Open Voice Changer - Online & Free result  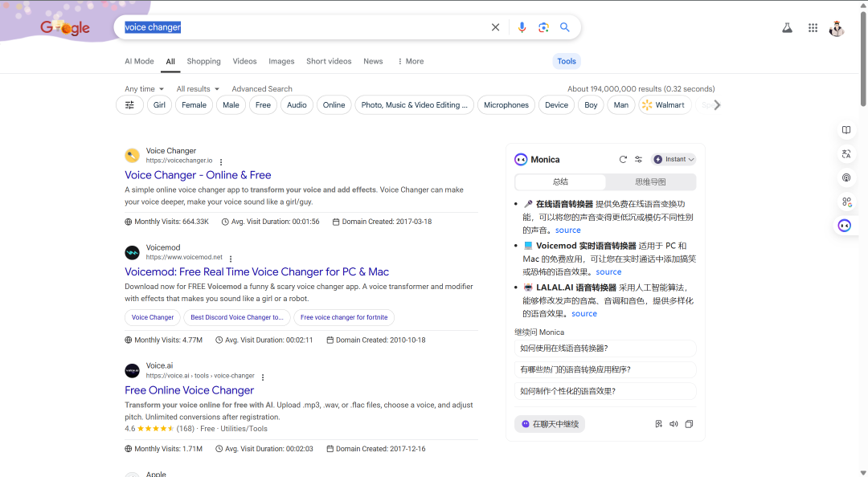point(198,175)
